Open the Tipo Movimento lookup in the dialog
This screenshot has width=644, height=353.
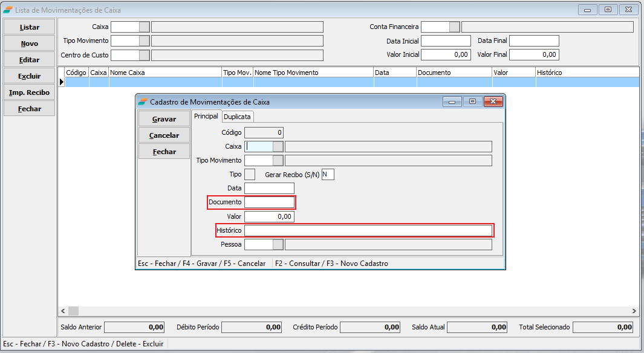[278, 160]
